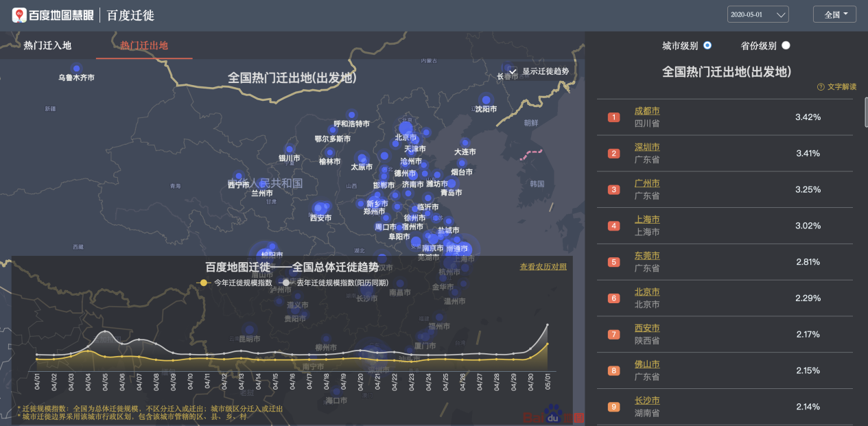Screen dimensions: 868x426
Task: Select the 省份级别 radio button
Action: pyautogui.click(x=786, y=45)
